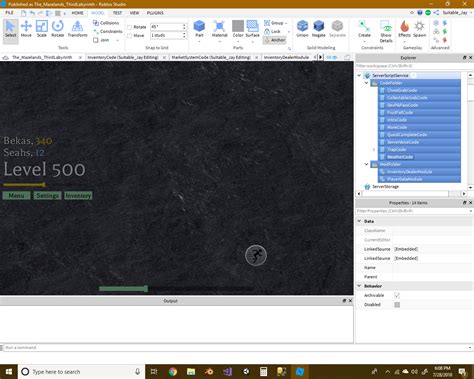
Task: Open the Effects gameplay menu
Action: pos(404,29)
